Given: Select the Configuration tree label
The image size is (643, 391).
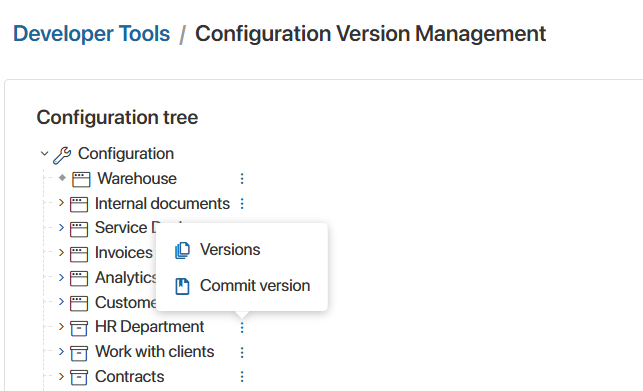Looking at the screenshot, I should pyautogui.click(x=126, y=153).
